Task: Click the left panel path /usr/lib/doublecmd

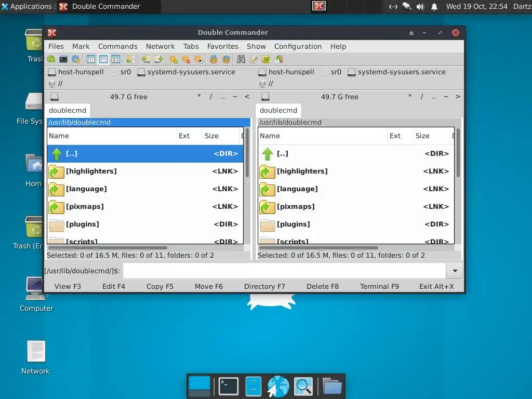Action: point(149,122)
